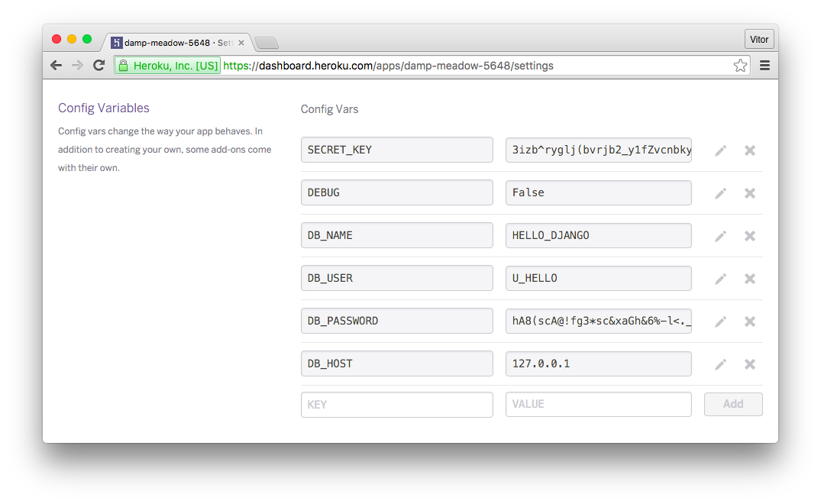Select the DEBUG key field
Image resolution: width=821 pixels, height=504 pixels.
coord(397,192)
